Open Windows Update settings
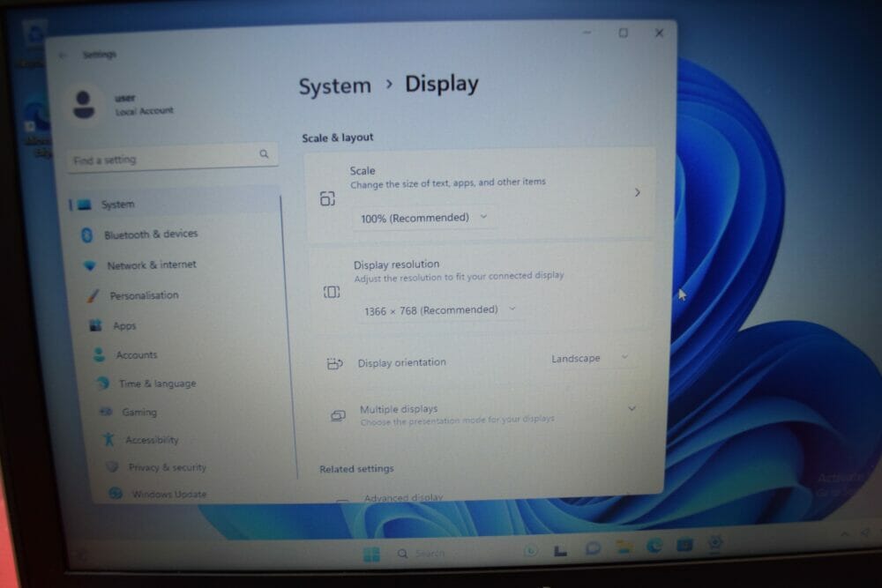882x588 pixels. coord(169,495)
